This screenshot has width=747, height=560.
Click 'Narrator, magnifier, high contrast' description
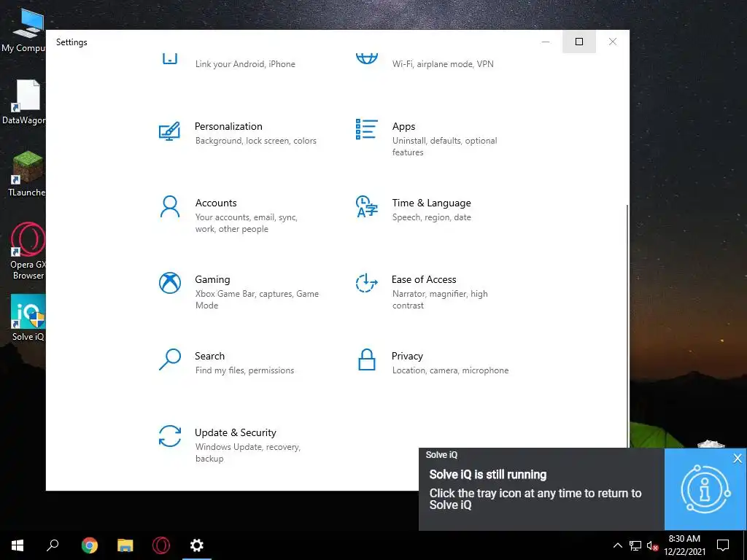[440, 300]
